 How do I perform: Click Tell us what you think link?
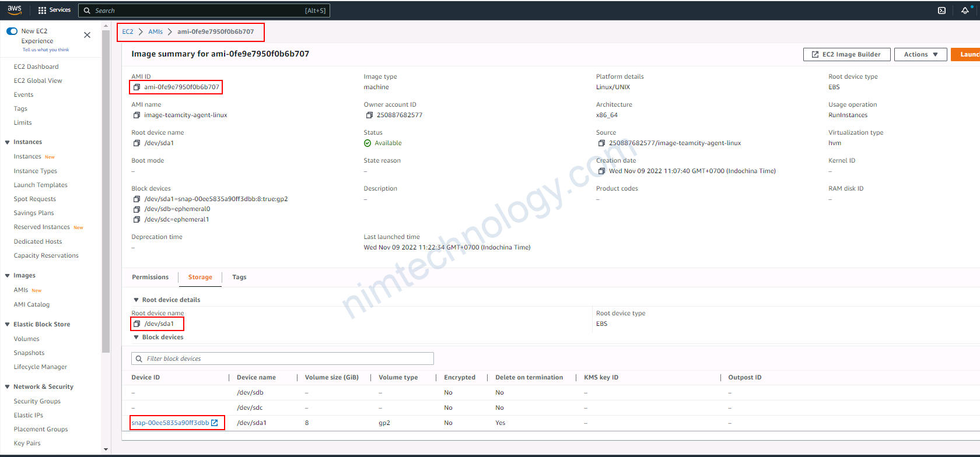(x=45, y=50)
